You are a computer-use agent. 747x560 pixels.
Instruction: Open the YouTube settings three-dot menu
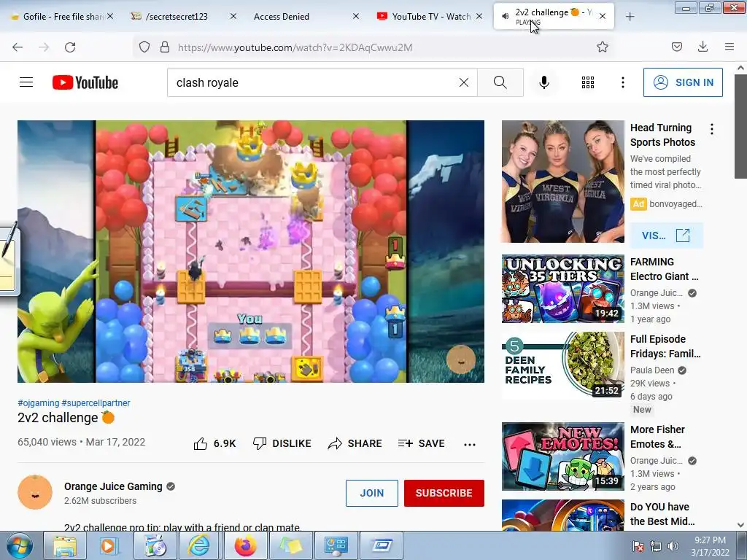click(x=623, y=82)
